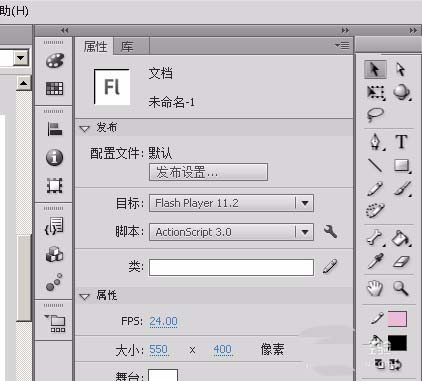The image size is (422, 381).
Task: Select the Free Transform tool
Action: tap(376, 93)
